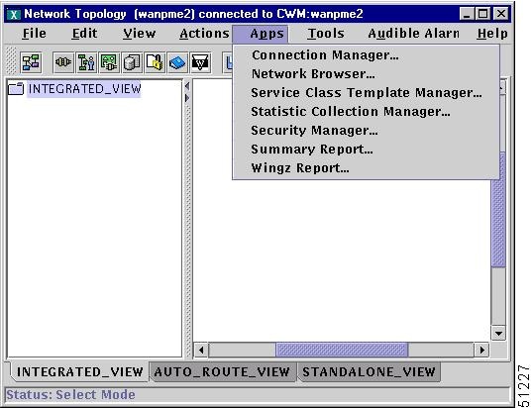Click the horizontal scrollbar thumb
This screenshot has height=408, width=532.
[x=342, y=350]
